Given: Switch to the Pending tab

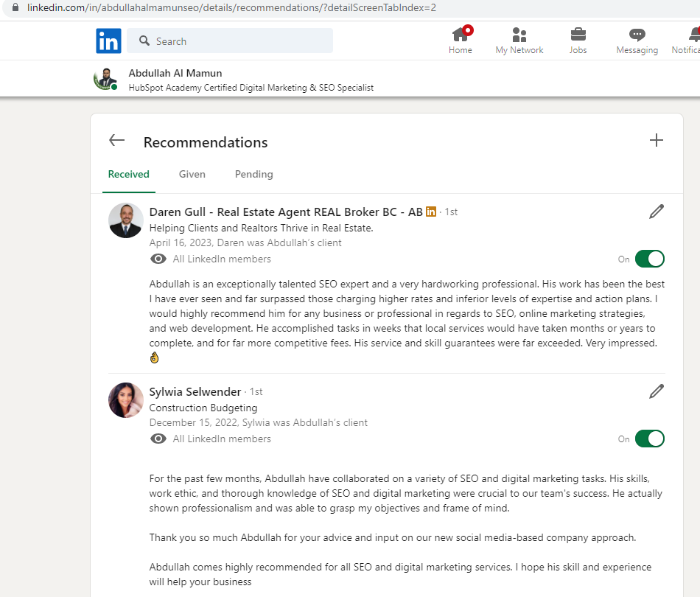Looking at the screenshot, I should pos(254,174).
